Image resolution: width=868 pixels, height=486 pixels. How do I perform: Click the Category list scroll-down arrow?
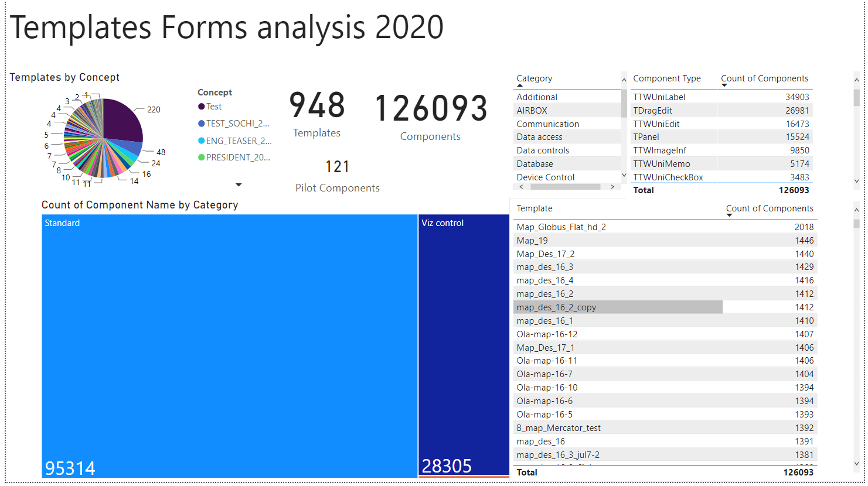point(624,175)
